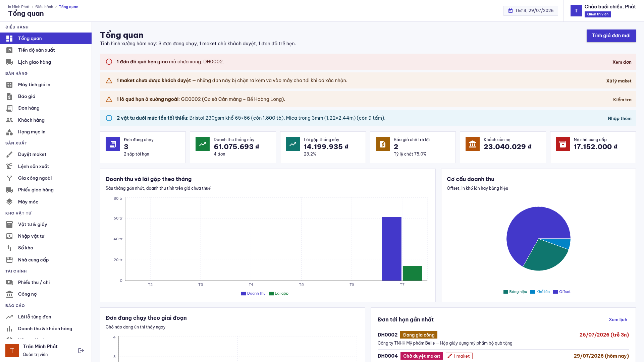Click the T user avatar in header

(x=576, y=11)
